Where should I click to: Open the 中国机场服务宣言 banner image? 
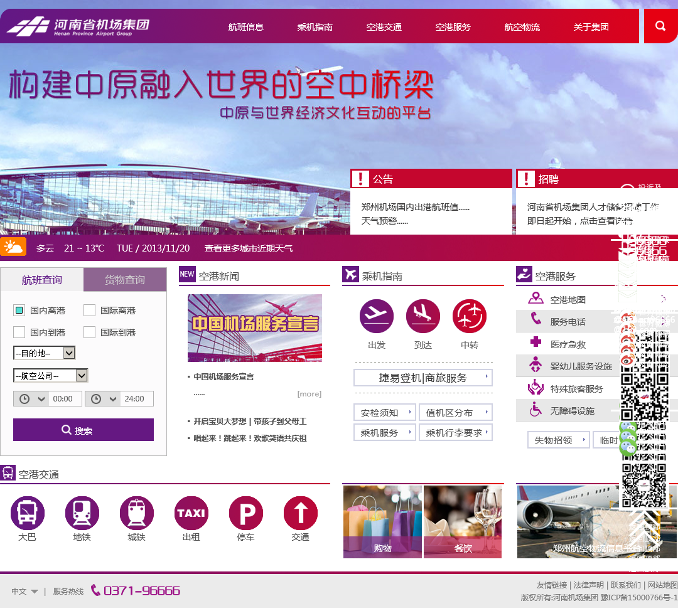(x=255, y=328)
